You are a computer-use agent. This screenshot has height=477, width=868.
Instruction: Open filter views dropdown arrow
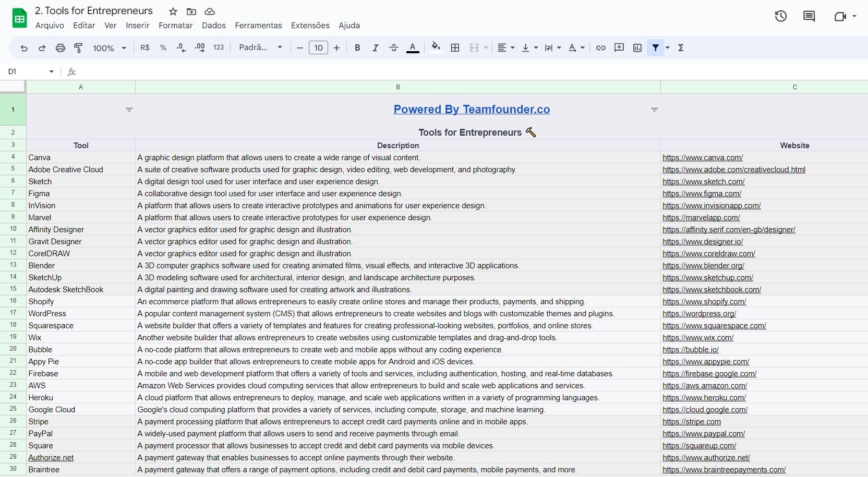click(x=668, y=48)
